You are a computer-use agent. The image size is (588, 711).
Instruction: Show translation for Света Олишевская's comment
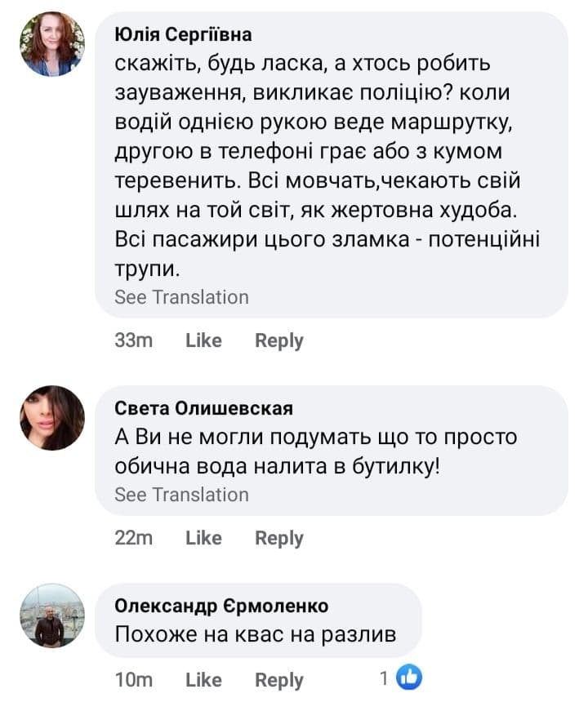coord(181,495)
